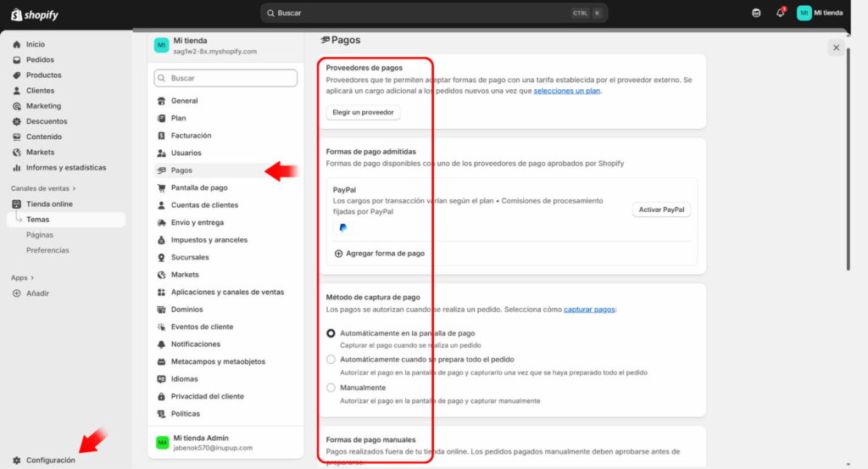Image resolution: width=868 pixels, height=469 pixels.
Task: Close the settings panel with X
Action: click(x=836, y=48)
